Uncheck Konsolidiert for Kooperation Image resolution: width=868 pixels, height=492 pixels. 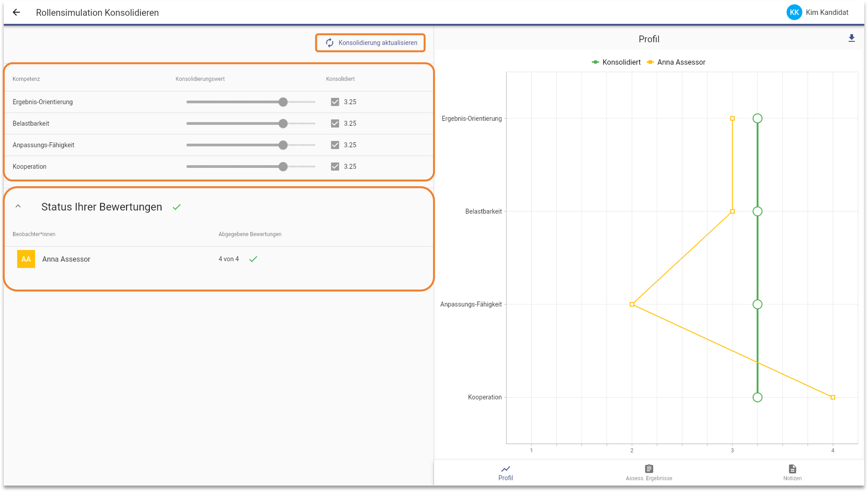tap(335, 167)
